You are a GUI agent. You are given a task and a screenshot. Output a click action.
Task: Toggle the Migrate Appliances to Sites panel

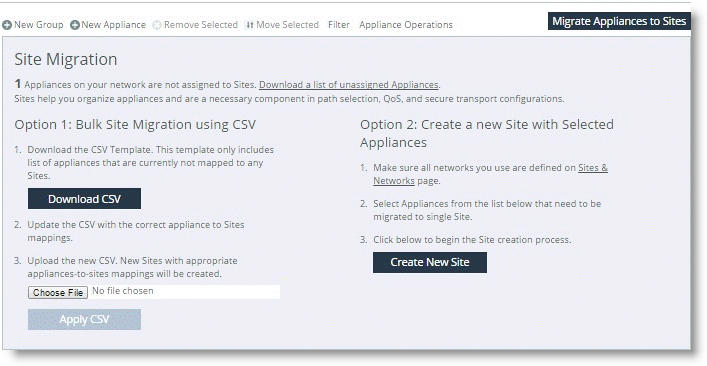[619, 21]
